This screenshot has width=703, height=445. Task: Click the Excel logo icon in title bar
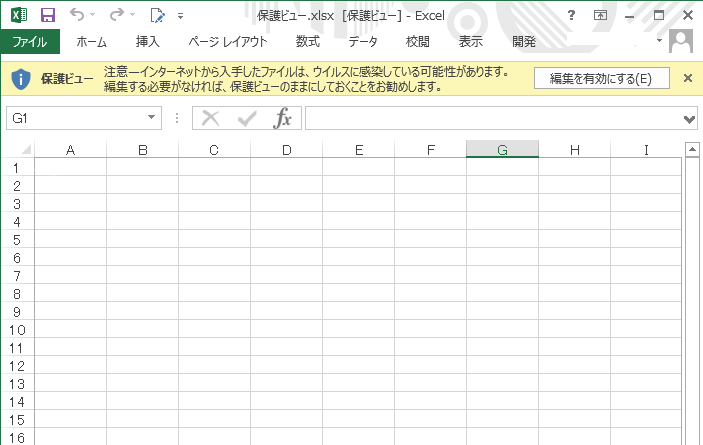point(19,15)
